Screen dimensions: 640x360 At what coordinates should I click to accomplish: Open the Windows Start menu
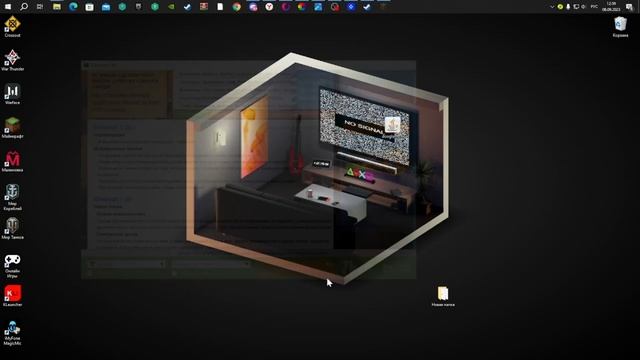click(8, 7)
